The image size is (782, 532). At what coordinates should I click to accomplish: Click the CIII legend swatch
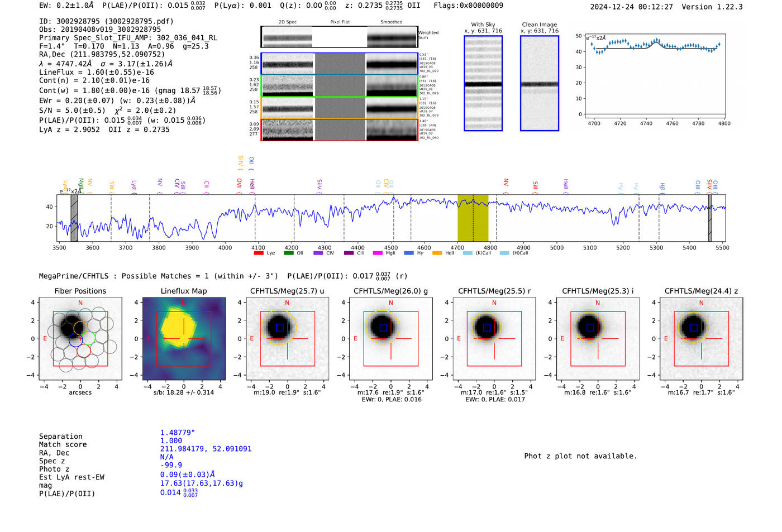pyautogui.click(x=349, y=253)
